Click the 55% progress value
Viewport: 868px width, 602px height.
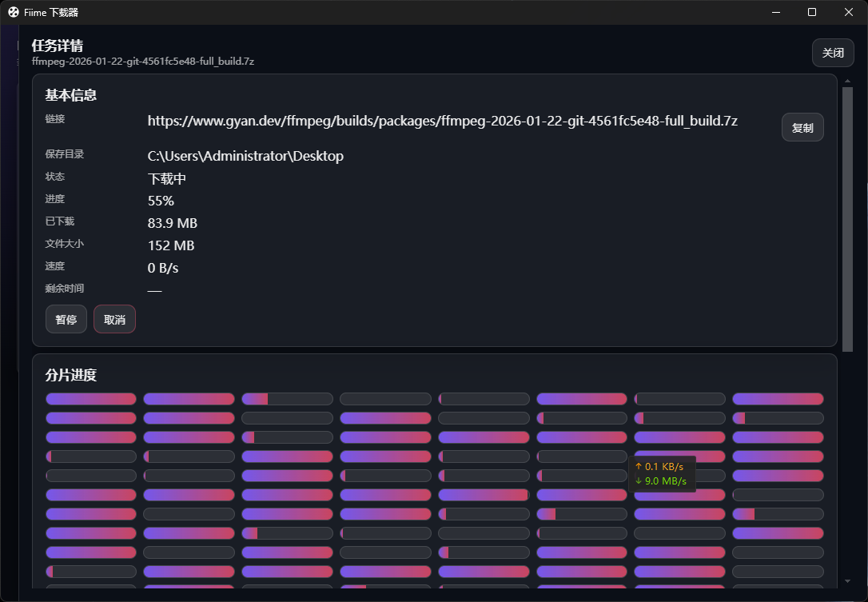click(x=161, y=201)
